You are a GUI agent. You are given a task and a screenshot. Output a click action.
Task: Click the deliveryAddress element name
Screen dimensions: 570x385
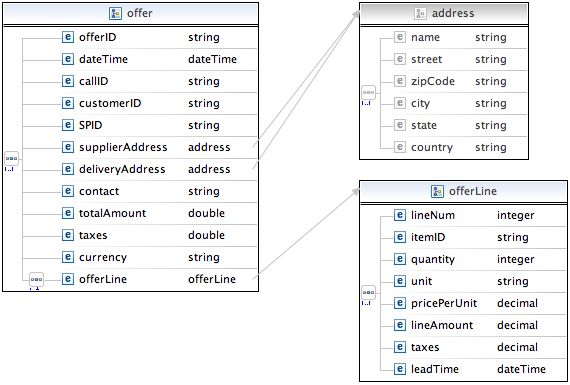(x=122, y=169)
